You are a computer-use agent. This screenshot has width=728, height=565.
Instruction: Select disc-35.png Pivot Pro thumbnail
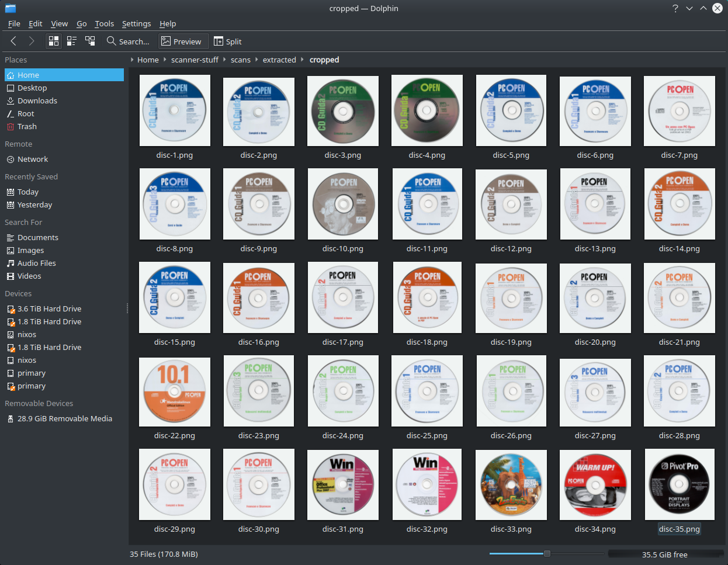point(680,484)
